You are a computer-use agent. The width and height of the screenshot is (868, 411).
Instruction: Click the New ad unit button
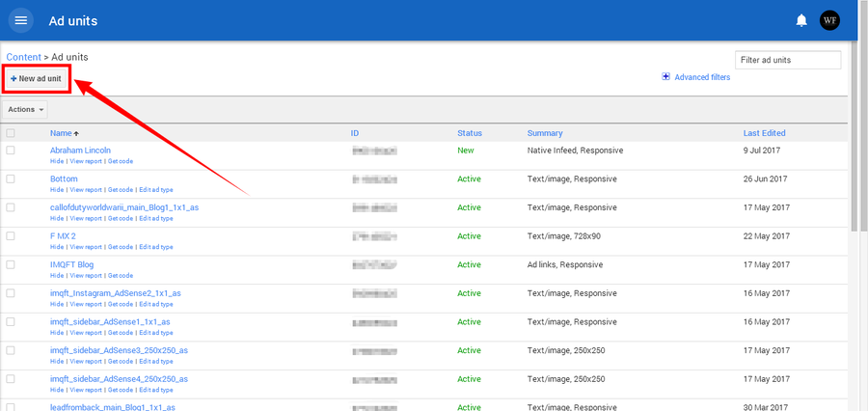[37, 79]
